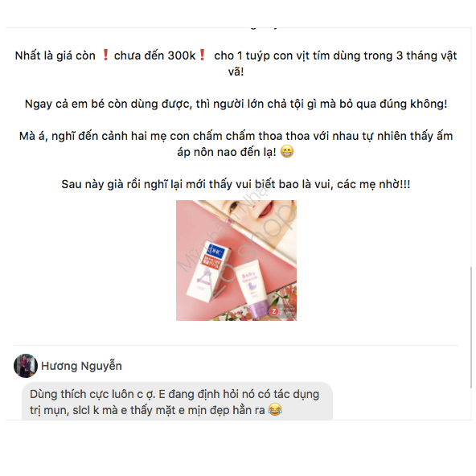
Task: Click the "Baby" label on the tube
Action: click(x=248, y=275)
